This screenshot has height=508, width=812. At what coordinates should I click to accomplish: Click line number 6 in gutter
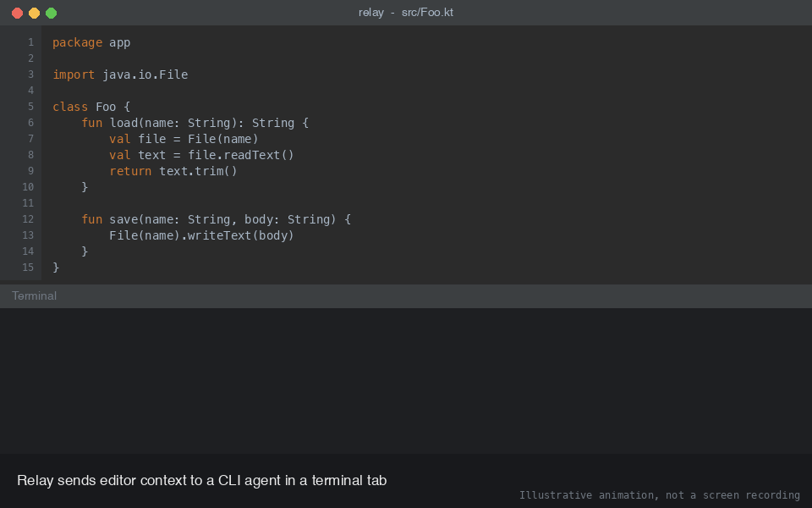31,123
